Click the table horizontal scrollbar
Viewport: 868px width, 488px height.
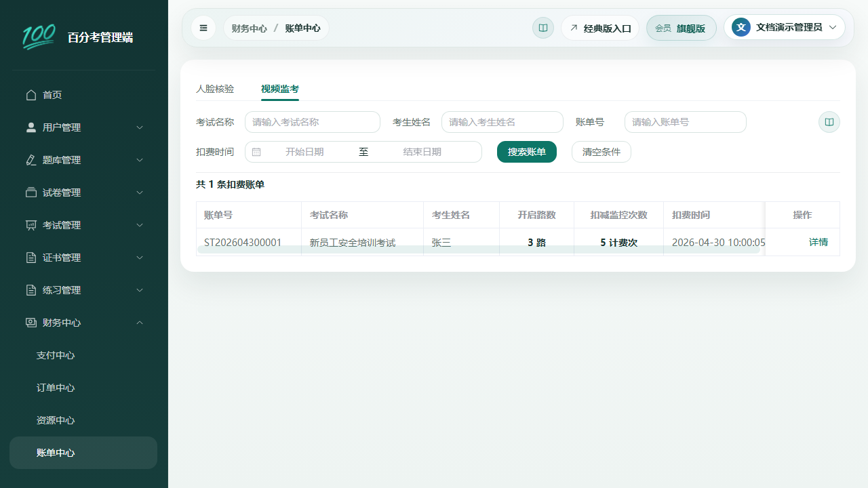479,249
